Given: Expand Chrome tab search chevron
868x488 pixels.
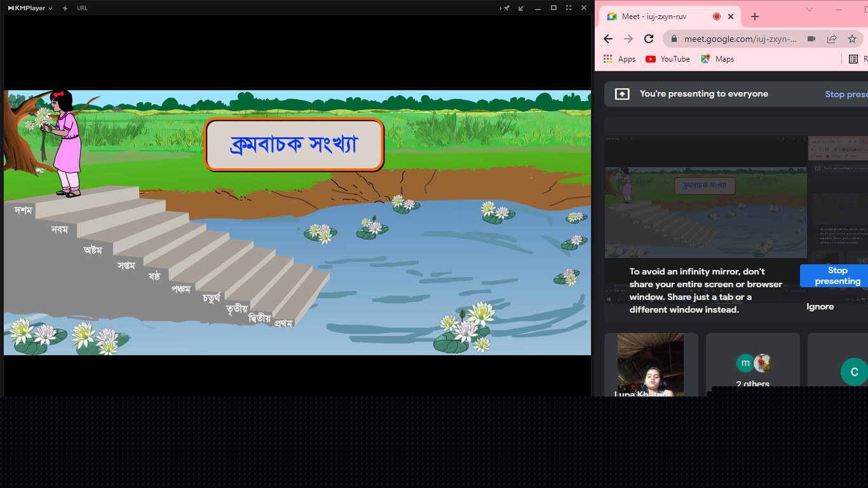Looking at the screenshot, I should pyautogui.click(x=810, y=10).
